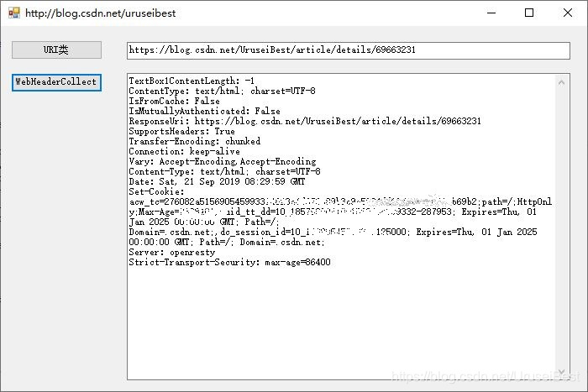Click the 'Set-Cookie:' label line
Screen dimensions: 588x392
click(x=156, y=192)
